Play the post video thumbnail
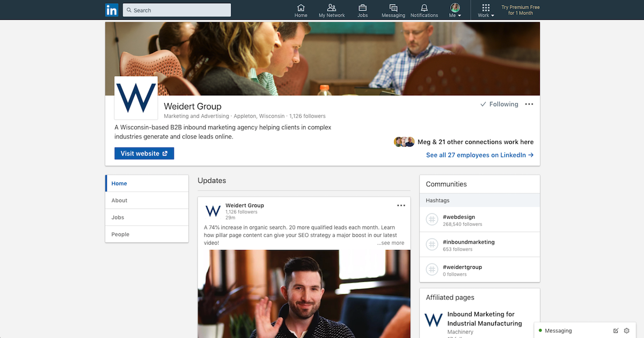644x338 pixels. pos(304,294)
